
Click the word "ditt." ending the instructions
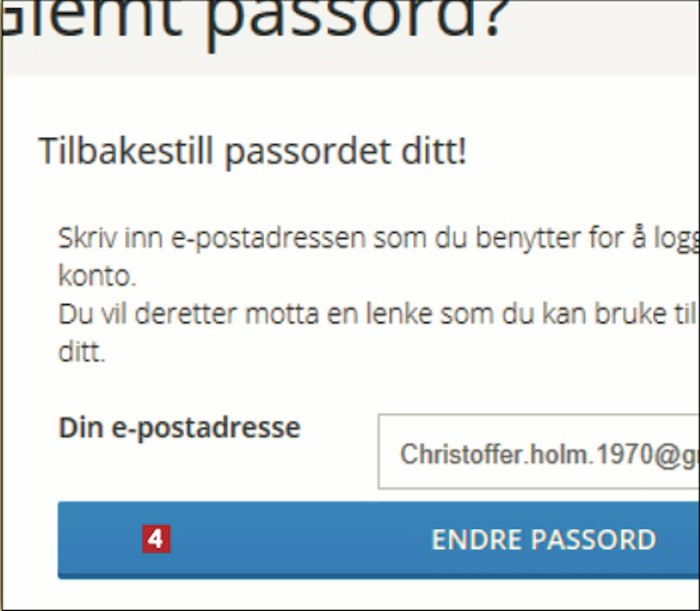[81, 352]
